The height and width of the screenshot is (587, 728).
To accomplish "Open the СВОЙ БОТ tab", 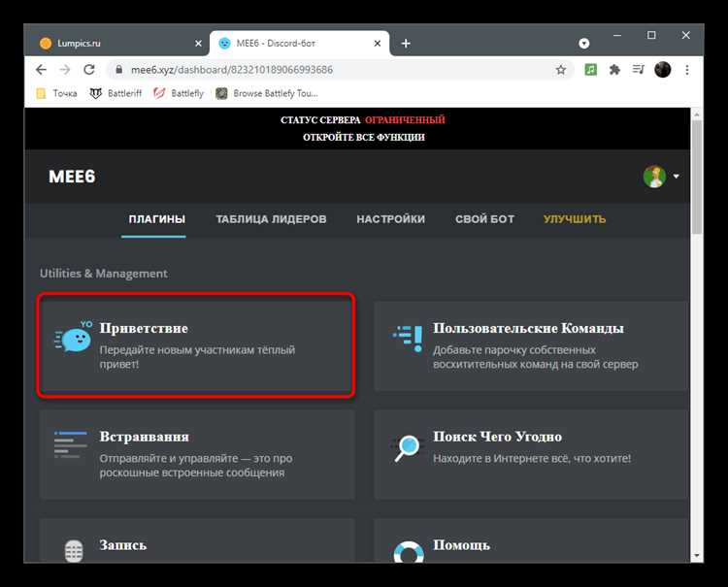I will pos(484,219).
